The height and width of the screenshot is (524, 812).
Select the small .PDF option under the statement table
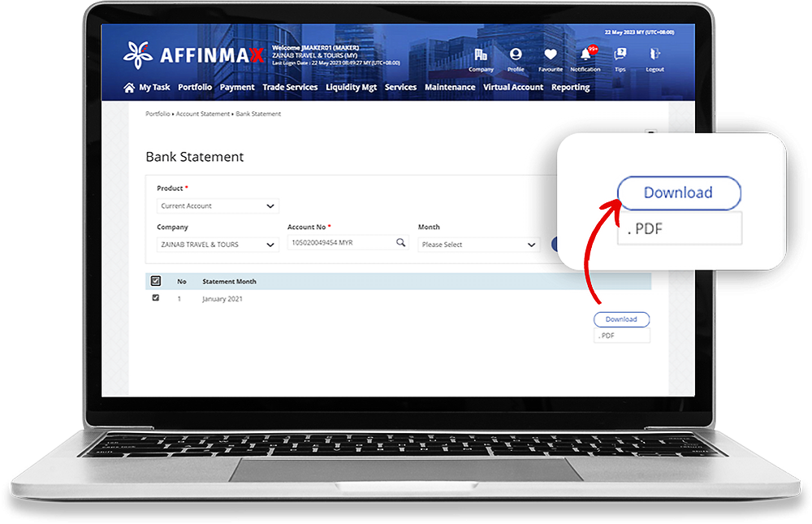pyautogui.click(x=621, y=336)
